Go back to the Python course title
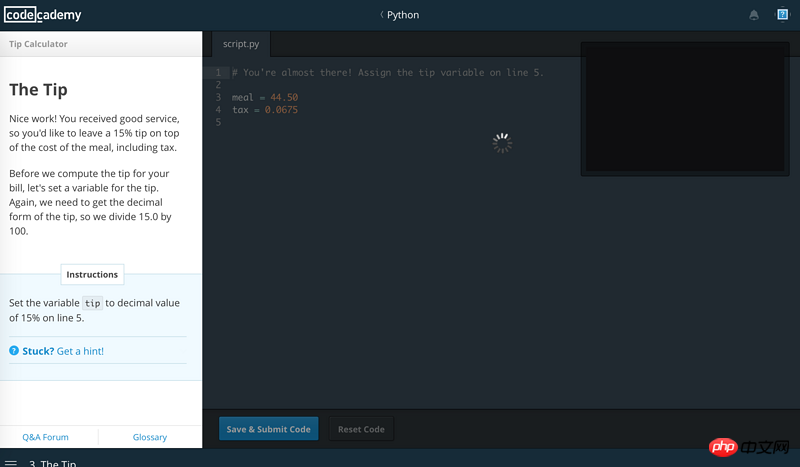This screenshot has width=800, height=467. (403, 15)
